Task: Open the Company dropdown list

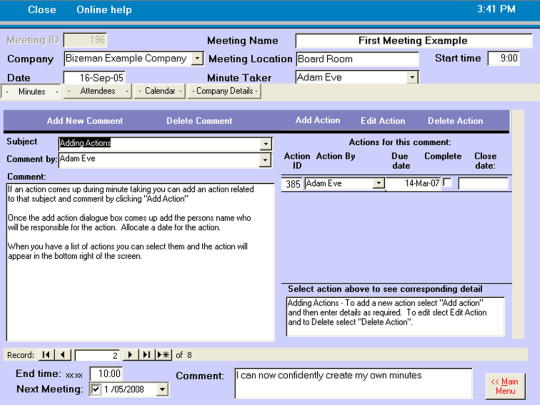Action: click(197, 58)
